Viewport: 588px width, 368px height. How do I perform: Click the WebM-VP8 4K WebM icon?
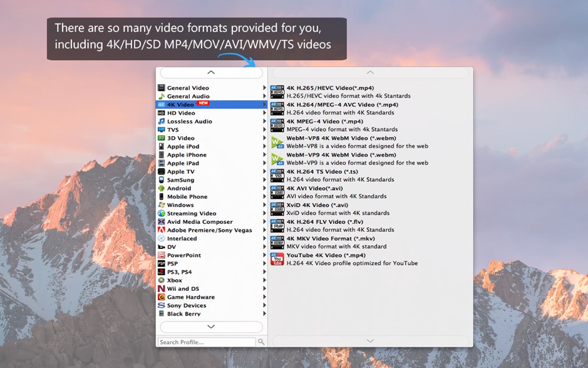point(277,142)
